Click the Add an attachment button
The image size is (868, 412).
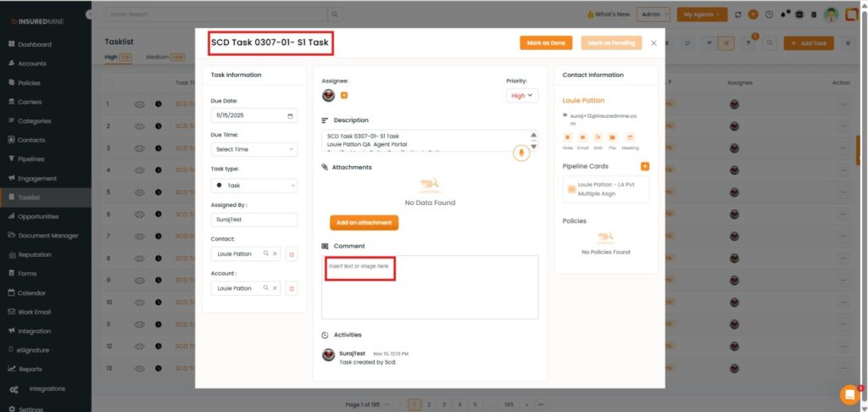coord(364,223)
